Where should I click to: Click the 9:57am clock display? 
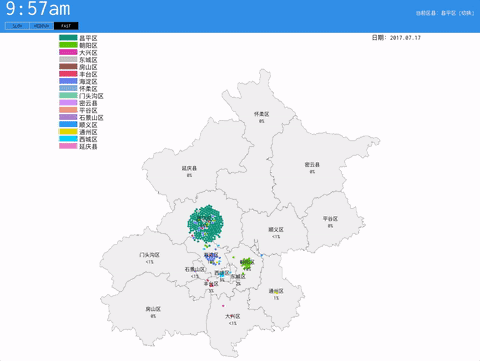click(38, 9)
